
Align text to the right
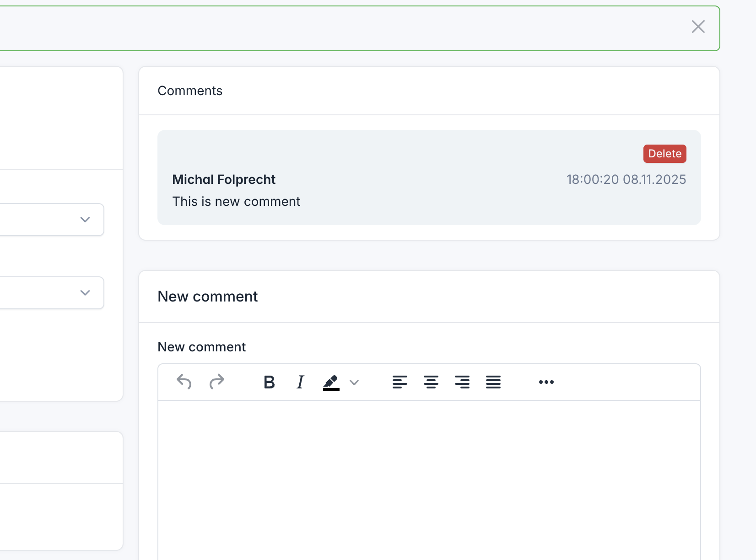[462, 382]
